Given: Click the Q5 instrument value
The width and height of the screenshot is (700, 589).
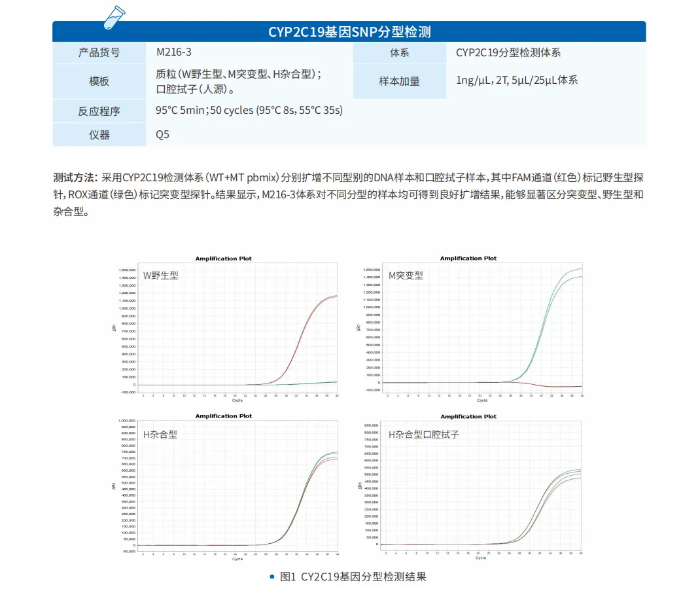Looking at the screenshot, I should pyautogui.click(x=162, y=135).
